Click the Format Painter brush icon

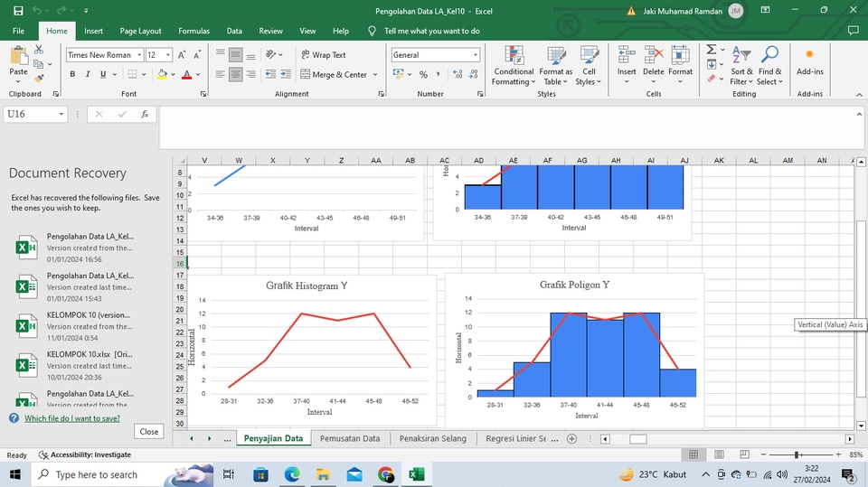pyautogui.click(x=39, y=79)
